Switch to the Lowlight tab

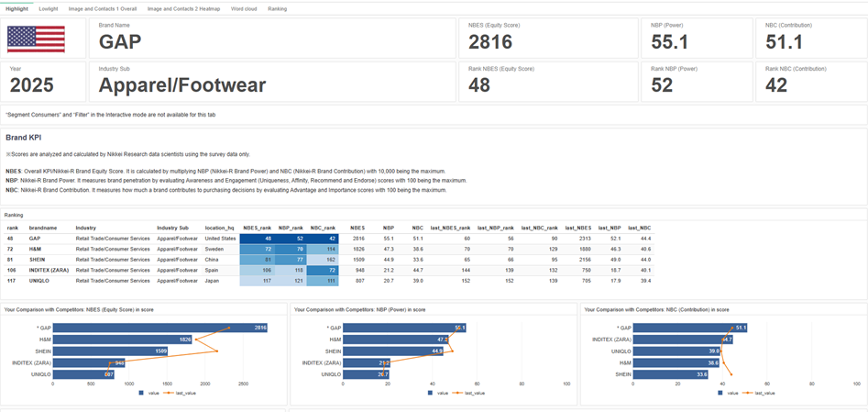coord(48,8)
